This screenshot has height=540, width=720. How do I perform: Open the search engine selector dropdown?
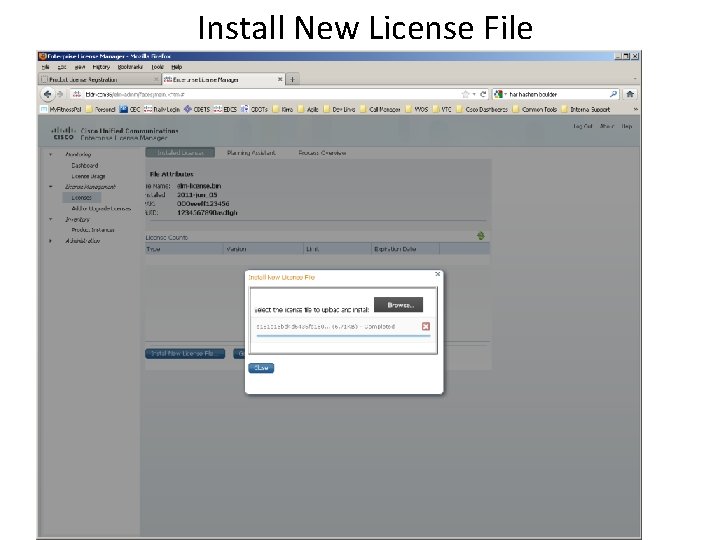[500, 94]
